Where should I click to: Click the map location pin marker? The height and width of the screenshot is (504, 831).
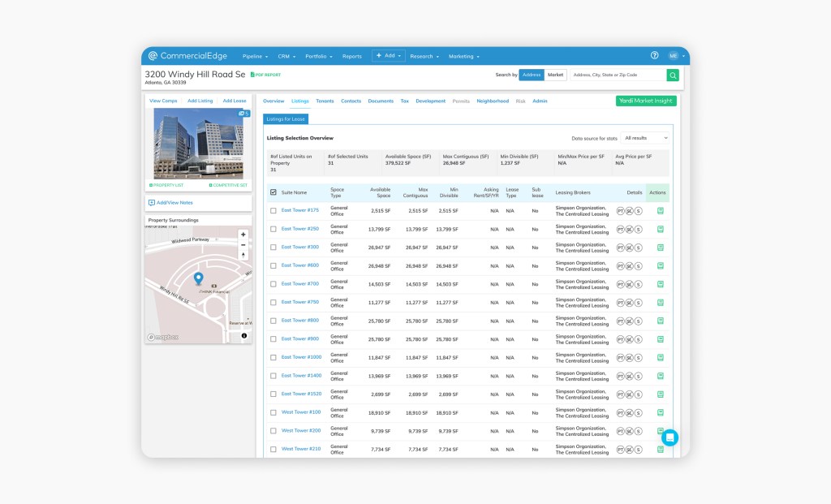(199, 279)
